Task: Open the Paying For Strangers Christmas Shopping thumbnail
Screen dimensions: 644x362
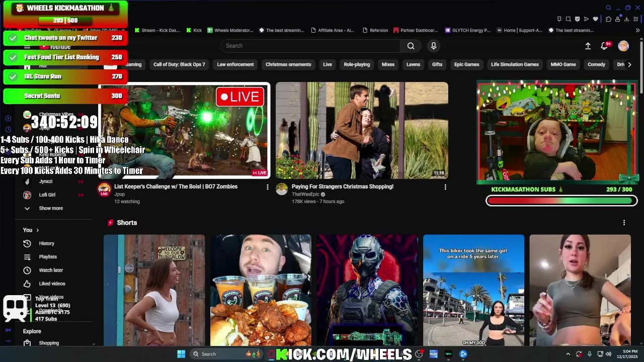Action: click(362, 131)
